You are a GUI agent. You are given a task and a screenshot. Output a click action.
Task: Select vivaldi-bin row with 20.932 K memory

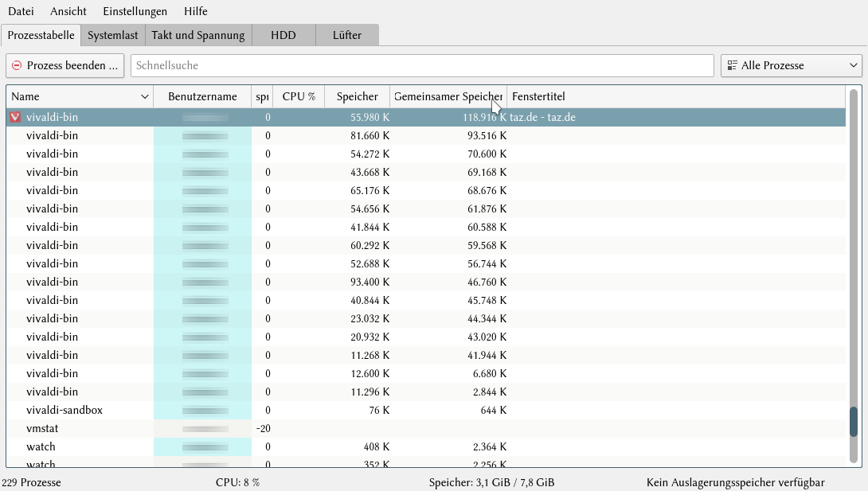(x=426, y=336)
